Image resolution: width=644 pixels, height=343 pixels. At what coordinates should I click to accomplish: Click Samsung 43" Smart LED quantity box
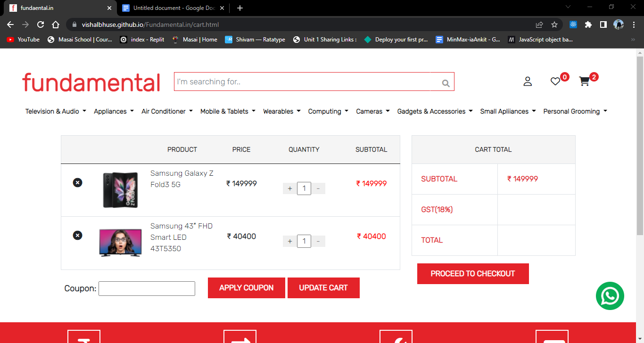click(304, 241)
